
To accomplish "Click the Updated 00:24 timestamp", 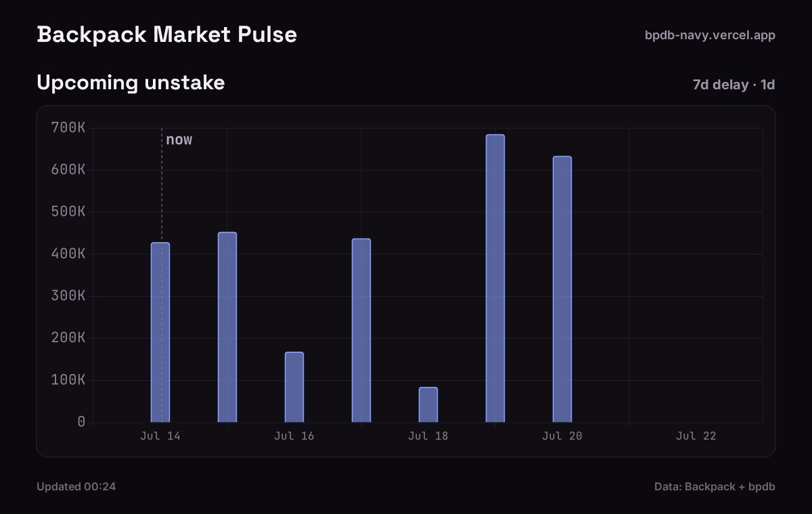I will [x=76, y=486].
